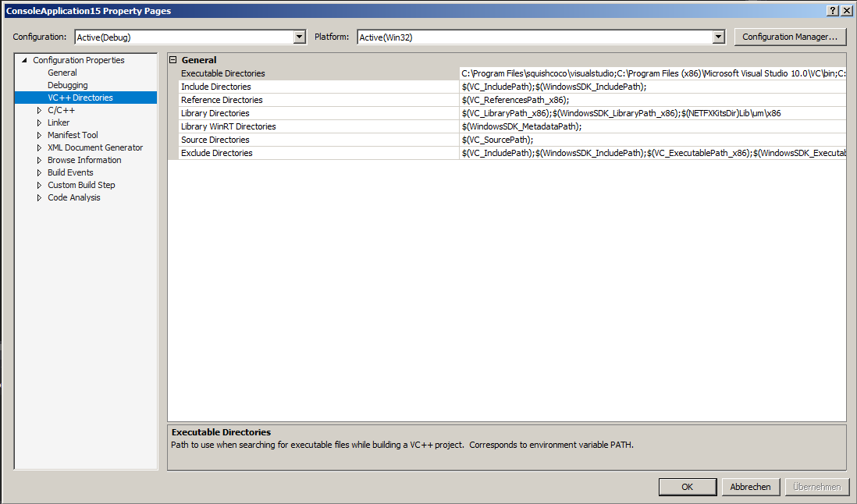Open the Configuration dropdown arrow

tap(300, 37)
